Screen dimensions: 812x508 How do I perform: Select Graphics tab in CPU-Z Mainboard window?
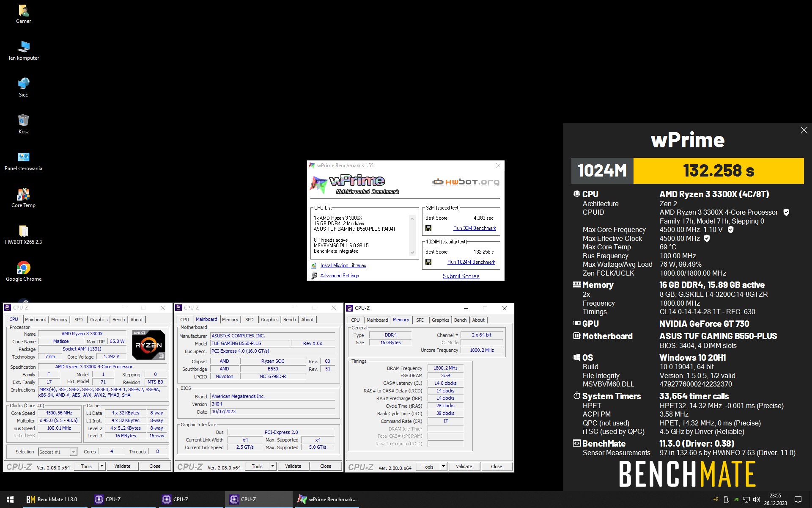click(270, 320)
